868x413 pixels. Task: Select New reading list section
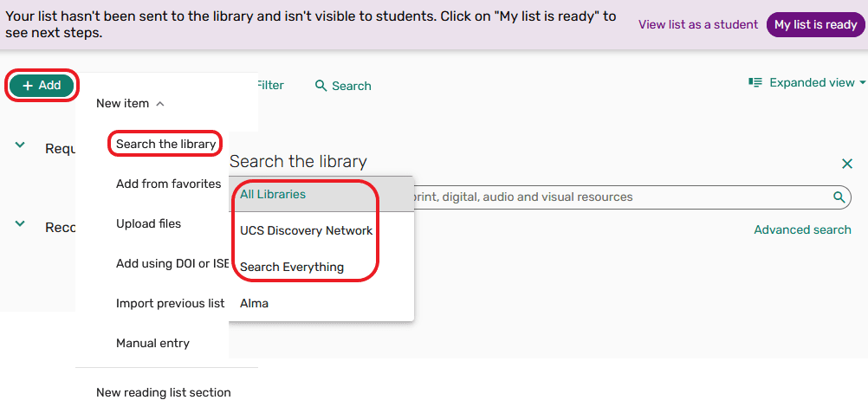pyautogui.click(x=163, y=392)
